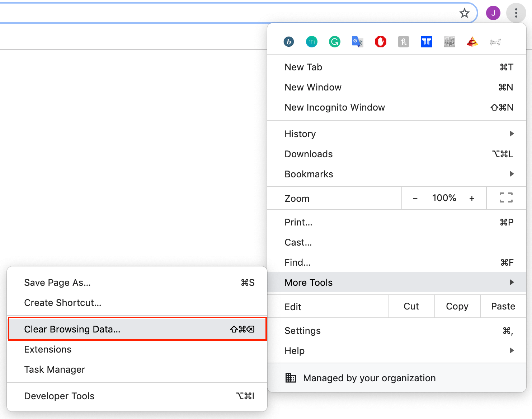Expand the History submenu
532x419 pixels.
397,134
